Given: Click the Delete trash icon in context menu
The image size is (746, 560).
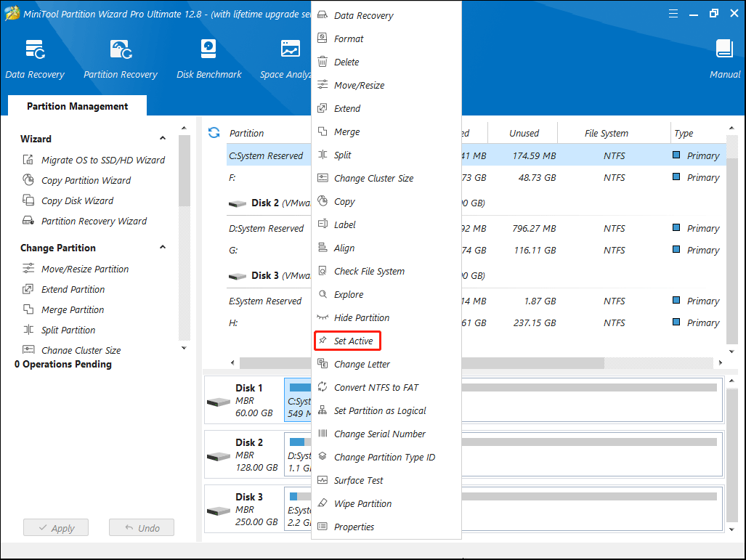Looking at the screenshot, I should coord(322,62).
